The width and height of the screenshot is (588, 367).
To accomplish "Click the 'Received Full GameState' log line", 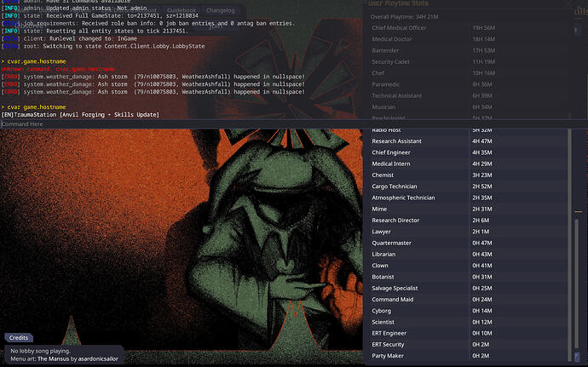I will pyautogui.click(x=100, y=15).
